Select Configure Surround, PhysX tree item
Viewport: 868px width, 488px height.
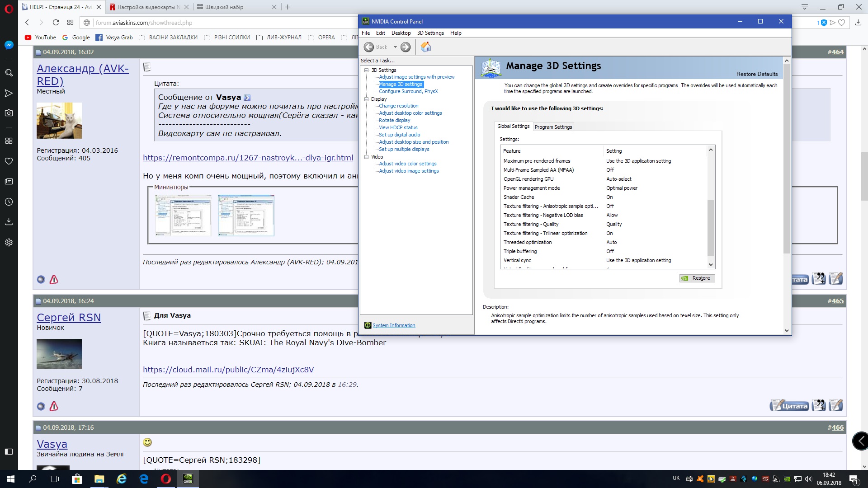tap(408, 91)
